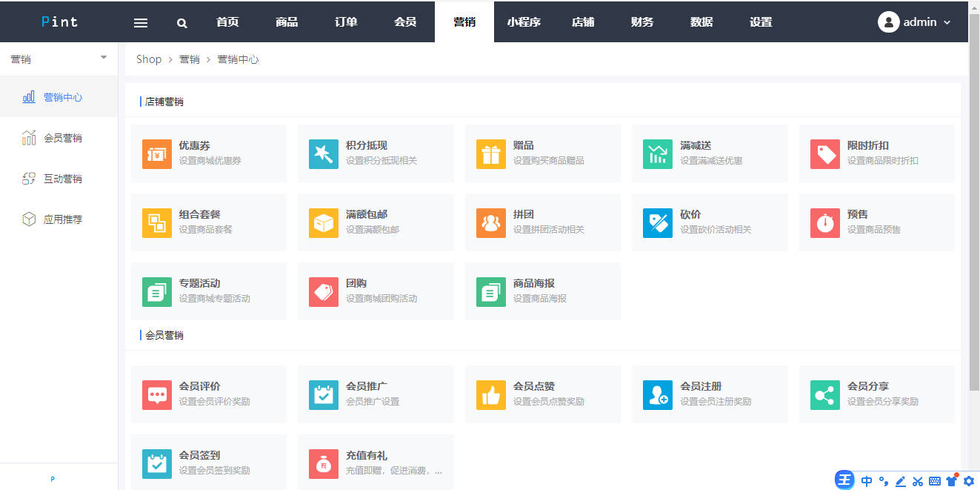
Task: Open the 优惠券 coupon icon
Action: click(156, 153)
